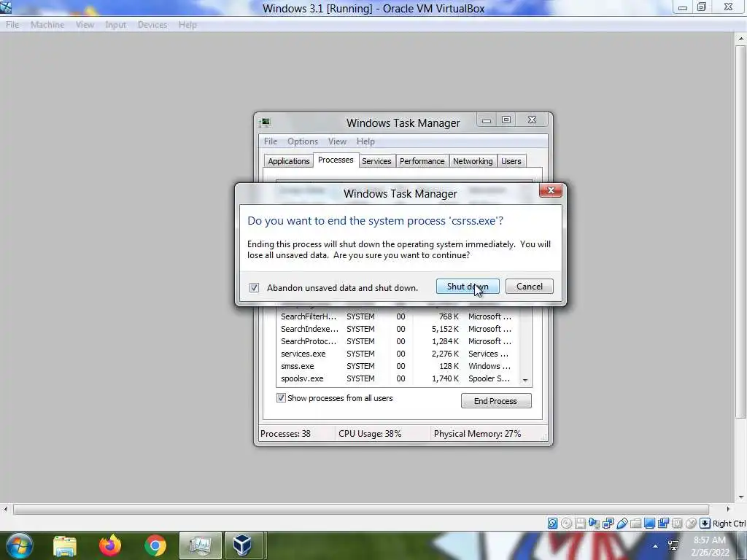Image resolution: width=747 pixels, height=560 pixels.
Task: Toggle Show processes from all users
Action: point(281,397)
